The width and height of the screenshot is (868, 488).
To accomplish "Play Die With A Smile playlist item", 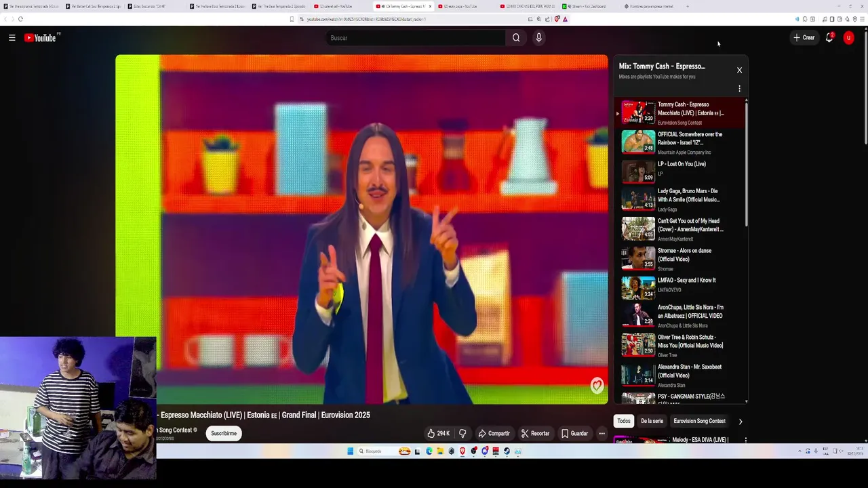I will point(683,199).
